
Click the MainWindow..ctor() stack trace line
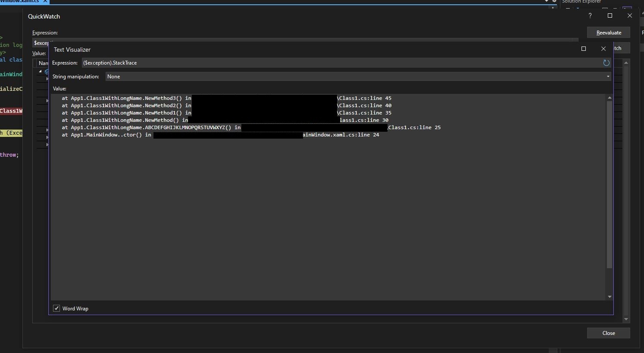(220, 135)
